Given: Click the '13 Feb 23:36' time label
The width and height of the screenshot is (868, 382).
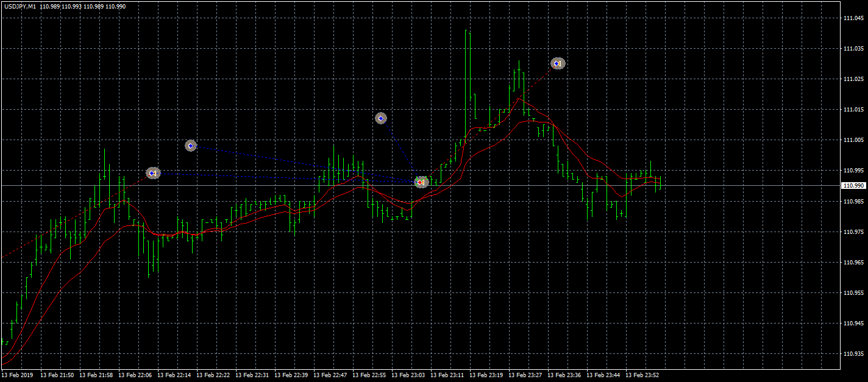Looking at the screenshot, I should pos(564,375).
